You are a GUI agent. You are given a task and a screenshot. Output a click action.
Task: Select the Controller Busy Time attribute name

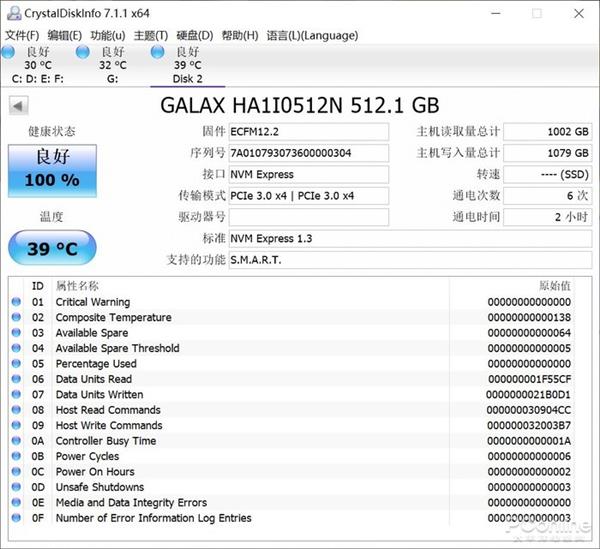(106, 441)
